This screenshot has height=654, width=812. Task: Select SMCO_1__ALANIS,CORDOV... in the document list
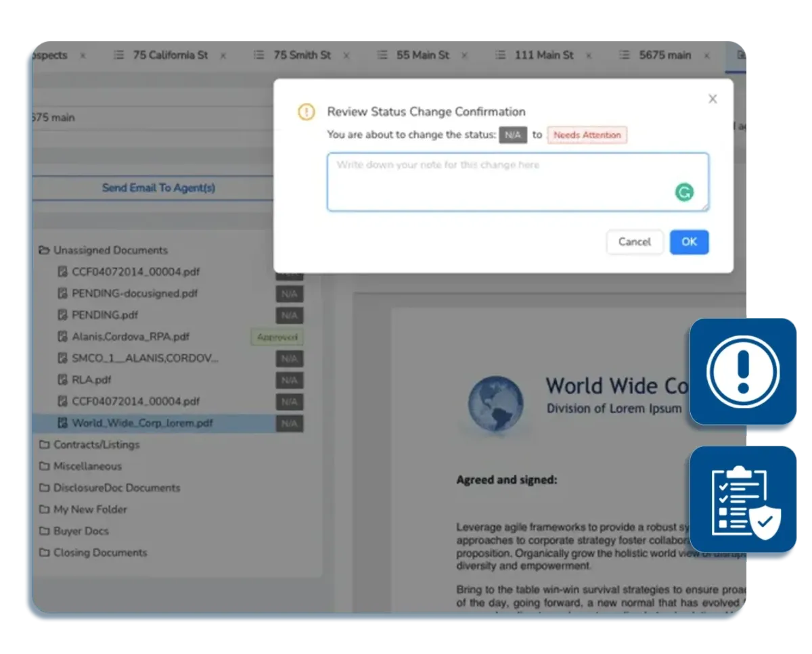coord(145,358)
